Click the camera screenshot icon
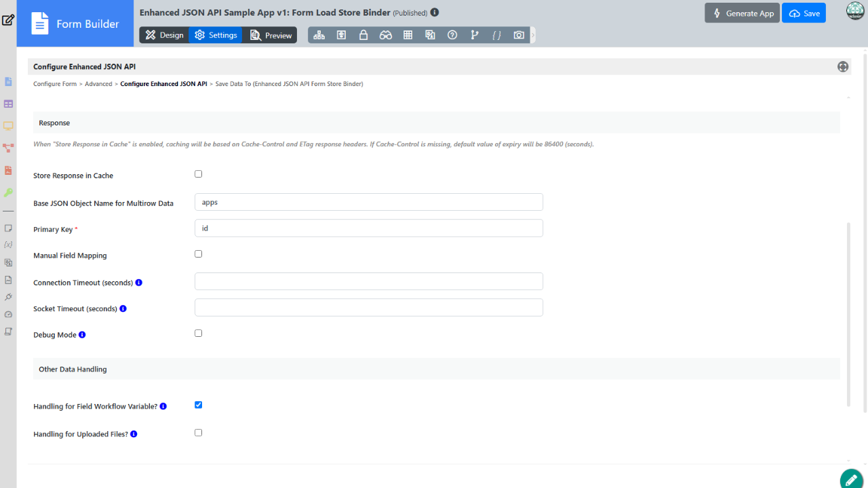Screen dimensions: 868x488 click(x=519, y=35)
